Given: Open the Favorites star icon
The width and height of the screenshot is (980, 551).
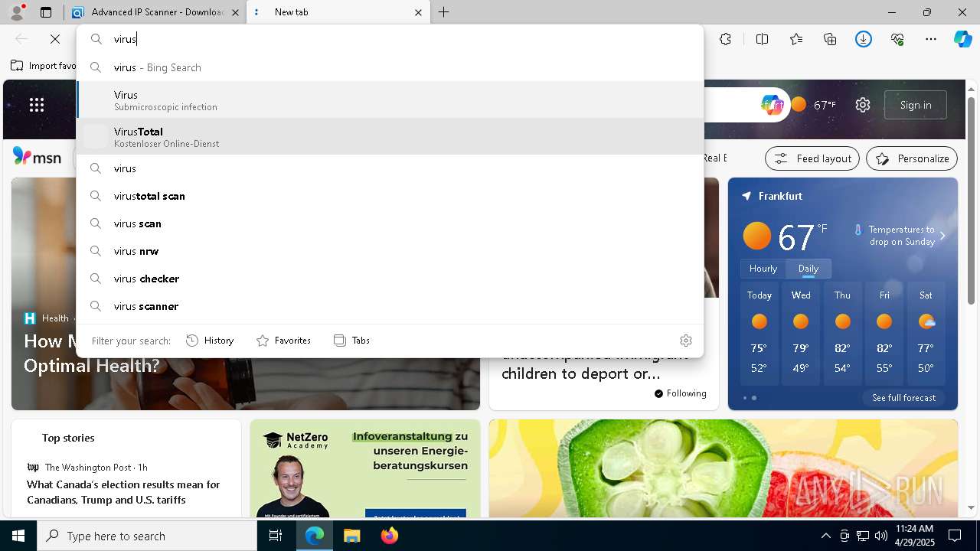Looking at the screenshot, I should tap(796, 39).
